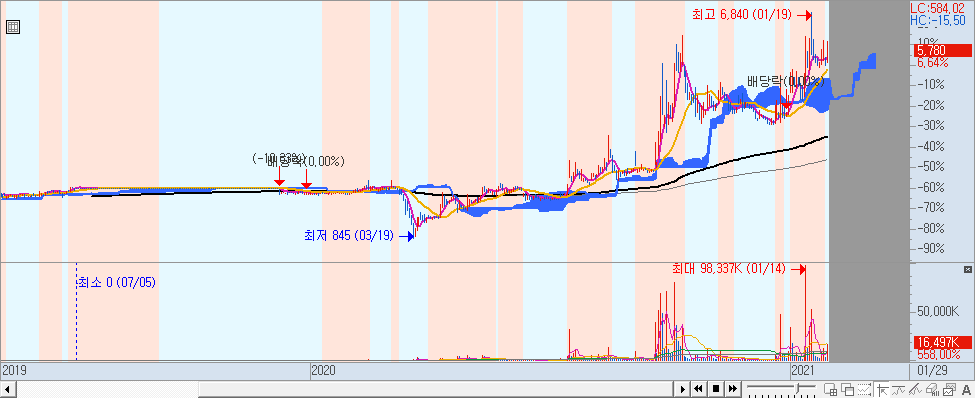Image resolution: width=975 pixels, height=398 pixels.
Task: Click the right arrow of horizontal scrollbar
Action: (x=683, y=389)
